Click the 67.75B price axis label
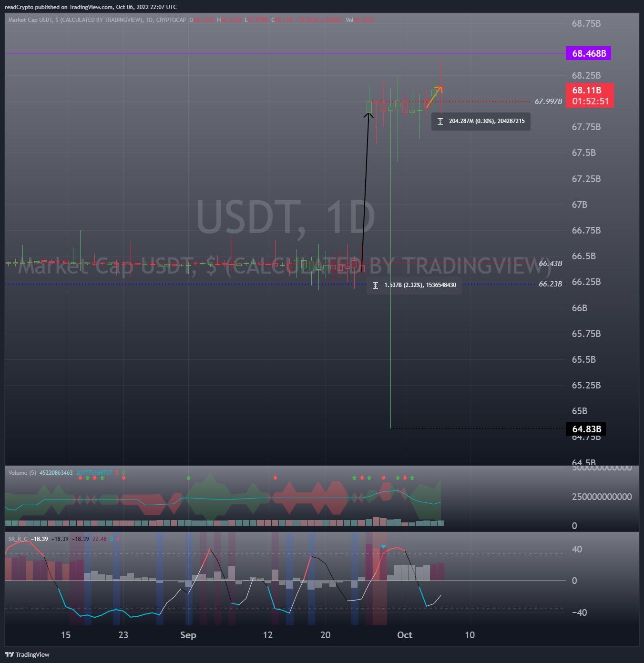Image resolution: width=644 pixels, height=663 pixels. tap(586, 127)
